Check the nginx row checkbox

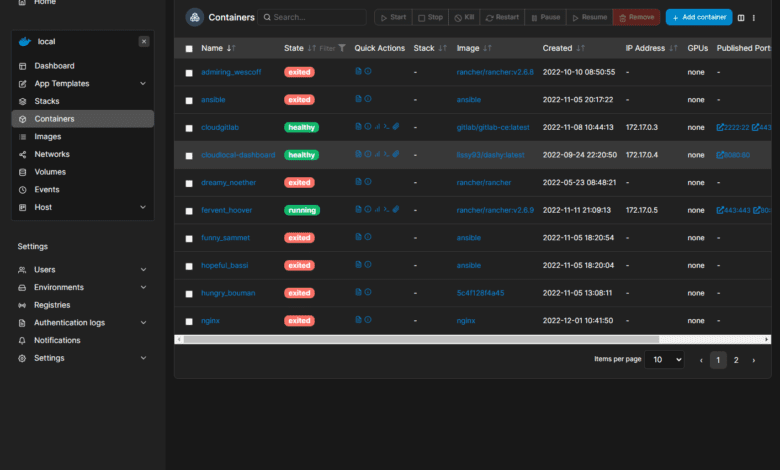tap(189, 321)
